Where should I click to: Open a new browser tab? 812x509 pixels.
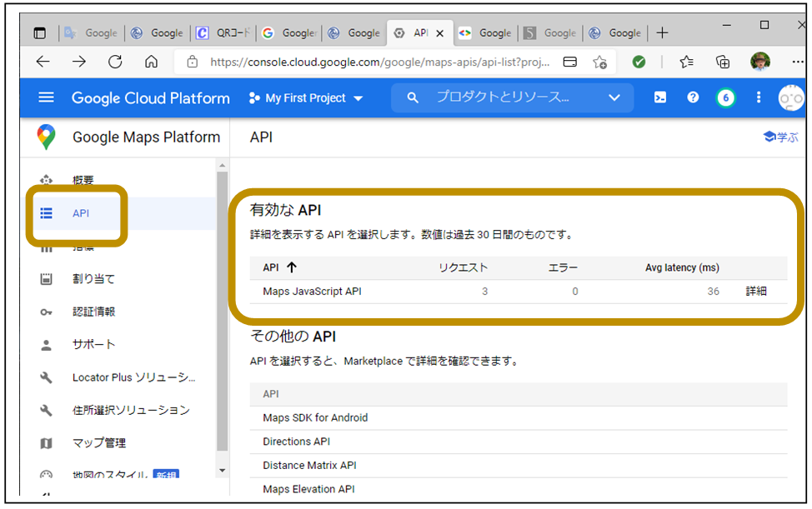click(x=663, y=33)
